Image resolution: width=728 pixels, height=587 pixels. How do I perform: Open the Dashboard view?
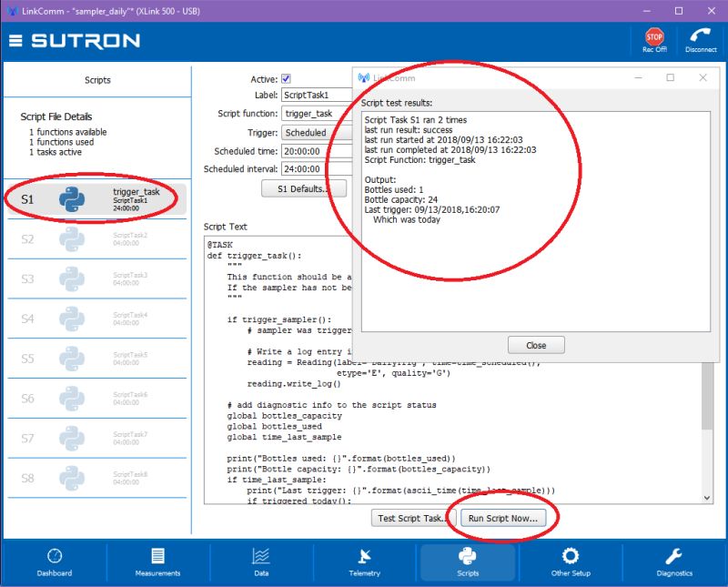55,562
